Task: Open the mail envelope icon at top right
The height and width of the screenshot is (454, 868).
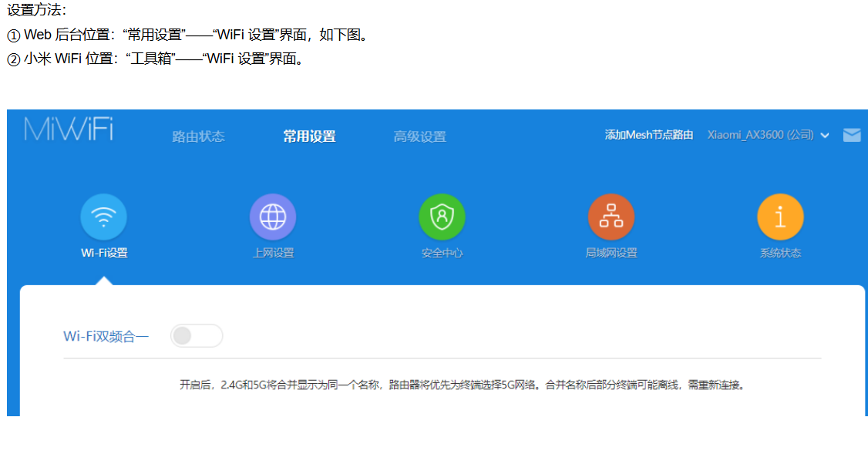Action: point(852,134)
